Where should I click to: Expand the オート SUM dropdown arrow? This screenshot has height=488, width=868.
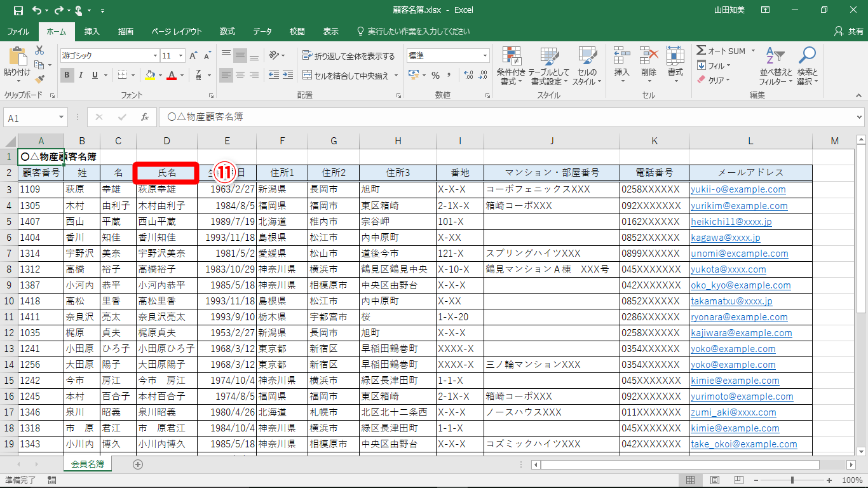tap(753, 51)
